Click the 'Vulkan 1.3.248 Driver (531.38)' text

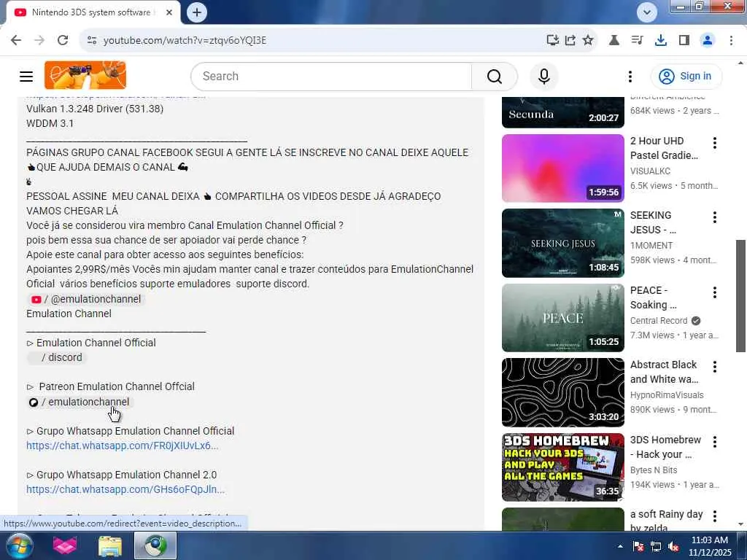[x=95, y=109]
